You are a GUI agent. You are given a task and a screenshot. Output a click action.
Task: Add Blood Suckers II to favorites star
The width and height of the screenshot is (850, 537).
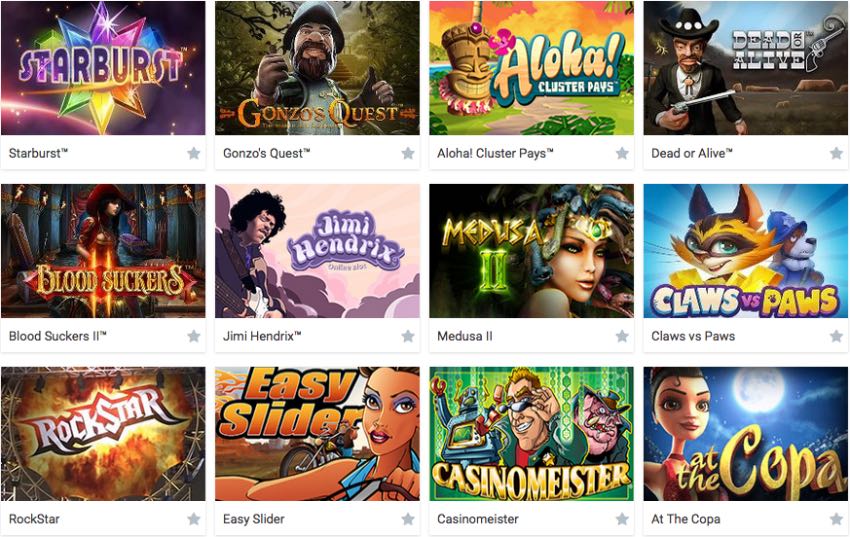click(194, 336)
